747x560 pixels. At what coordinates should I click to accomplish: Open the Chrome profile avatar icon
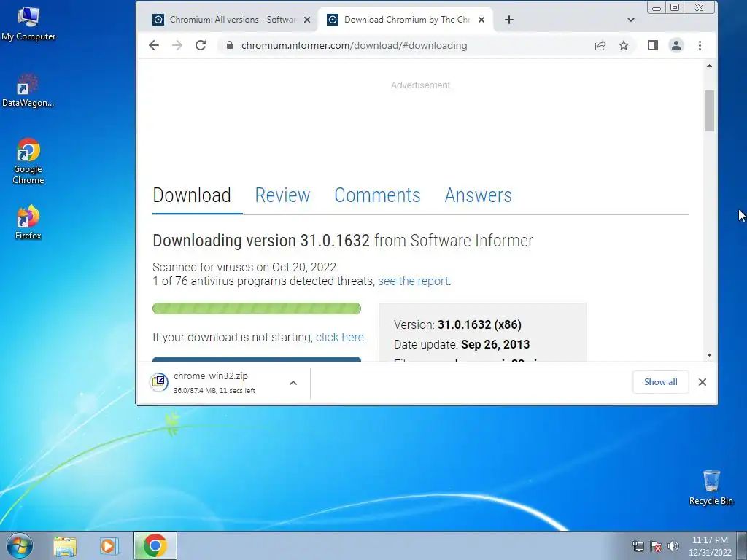pyautogui.click(x=676, y=45)
